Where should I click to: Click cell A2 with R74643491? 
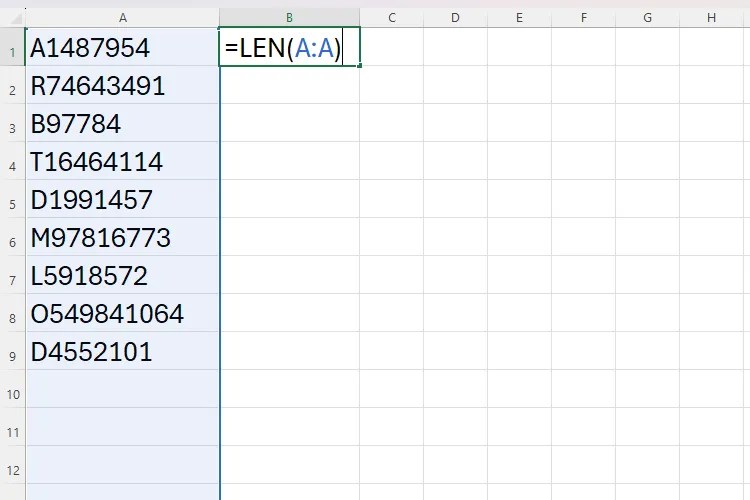(122, 86)
